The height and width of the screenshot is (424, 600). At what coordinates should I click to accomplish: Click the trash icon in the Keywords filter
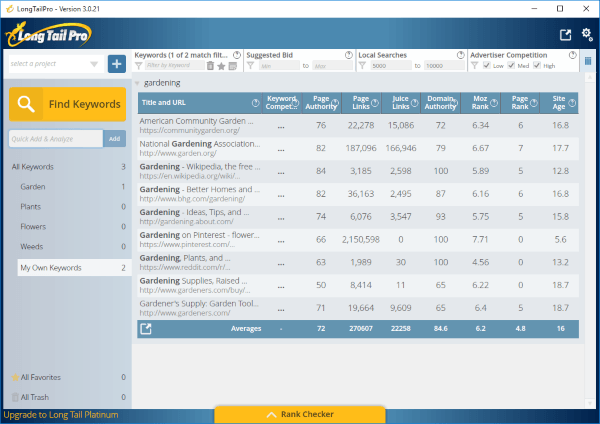click(x=210, y=66)
